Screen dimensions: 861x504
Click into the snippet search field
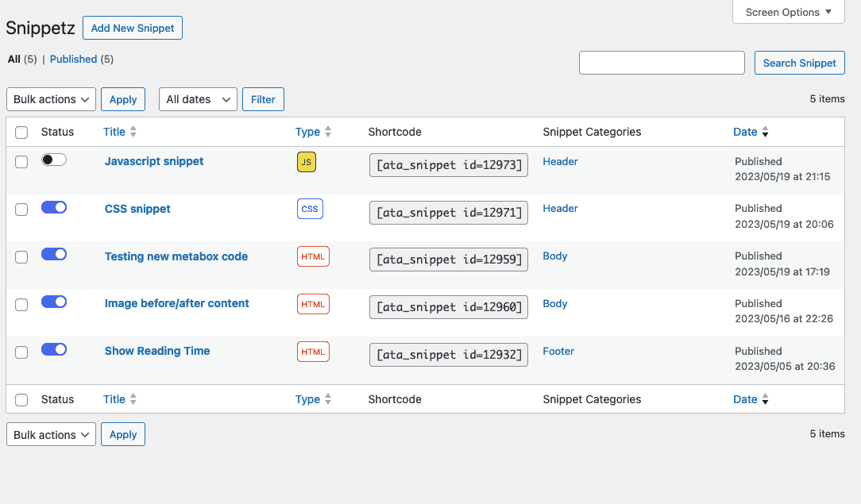pos(662,63)
